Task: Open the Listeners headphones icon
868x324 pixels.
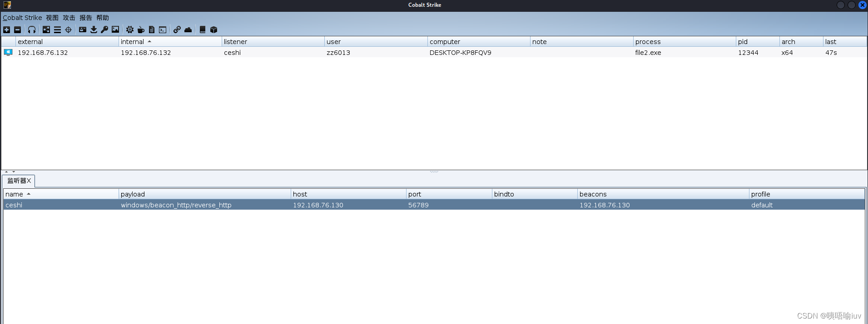Action: click(x=32, y=29)
